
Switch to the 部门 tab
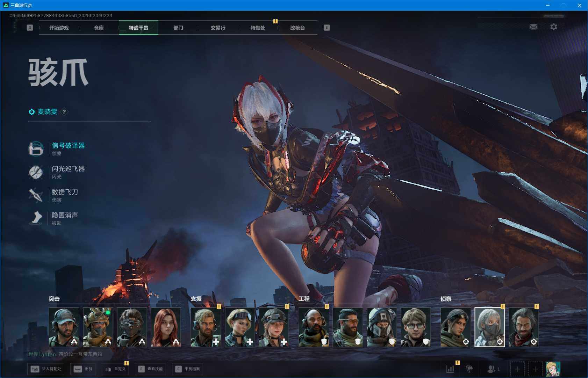[x=178, y=28]
